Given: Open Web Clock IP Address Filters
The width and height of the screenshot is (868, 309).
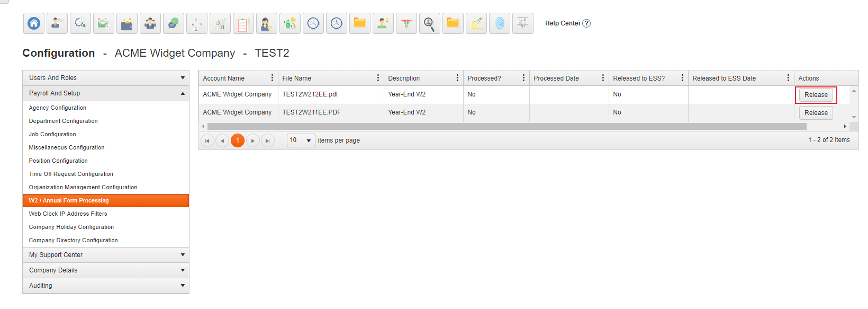Looking at the screenshot, I should (68, 214).
